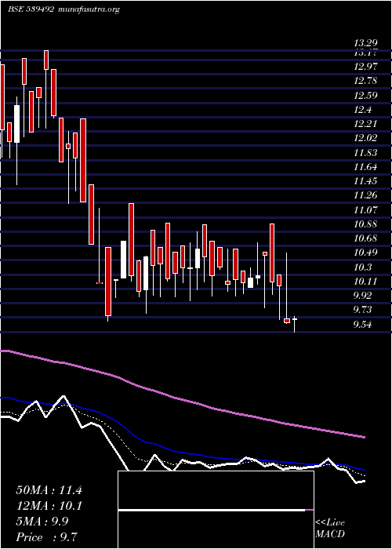Click the 9.73 price axis label
Image resolution: width=392 pixels, height=549 pixels.
362,311
